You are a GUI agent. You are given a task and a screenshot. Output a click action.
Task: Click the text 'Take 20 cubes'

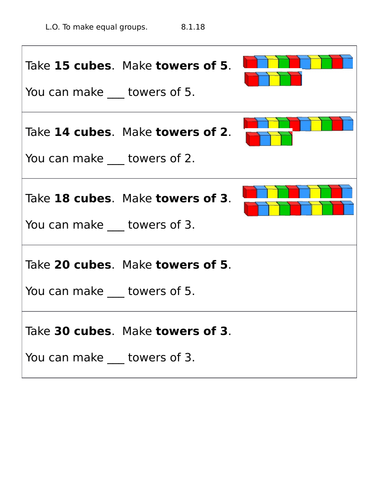(68, 265)
